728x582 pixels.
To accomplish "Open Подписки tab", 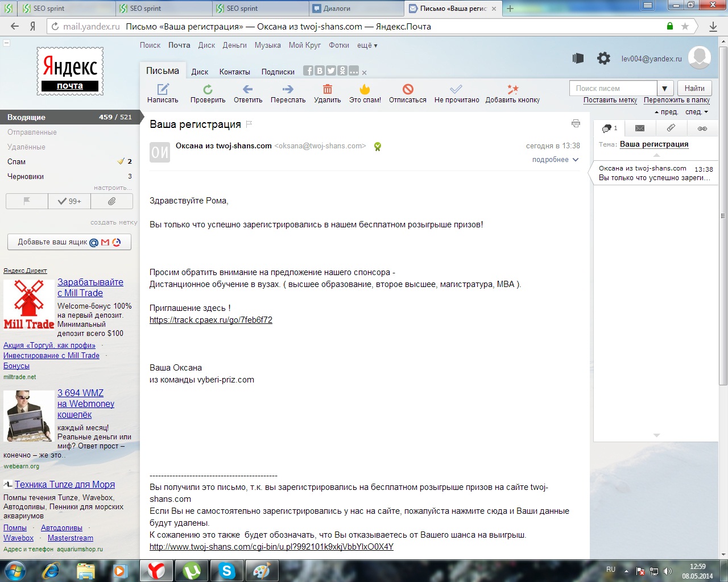I will point(278,72).
